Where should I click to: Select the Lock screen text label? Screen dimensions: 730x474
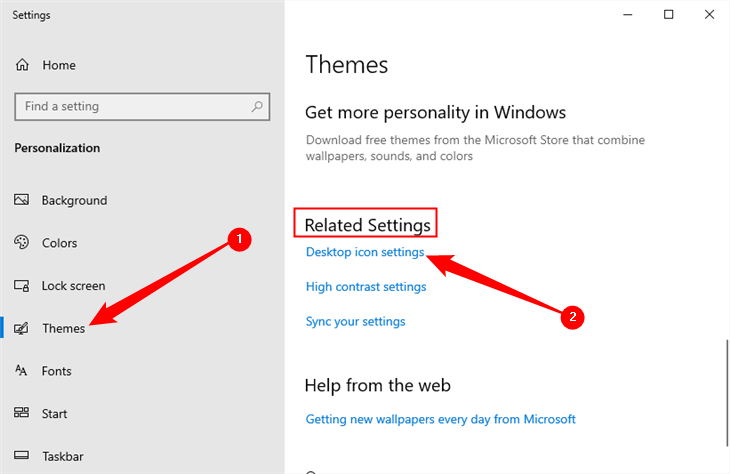coord(73,286)
